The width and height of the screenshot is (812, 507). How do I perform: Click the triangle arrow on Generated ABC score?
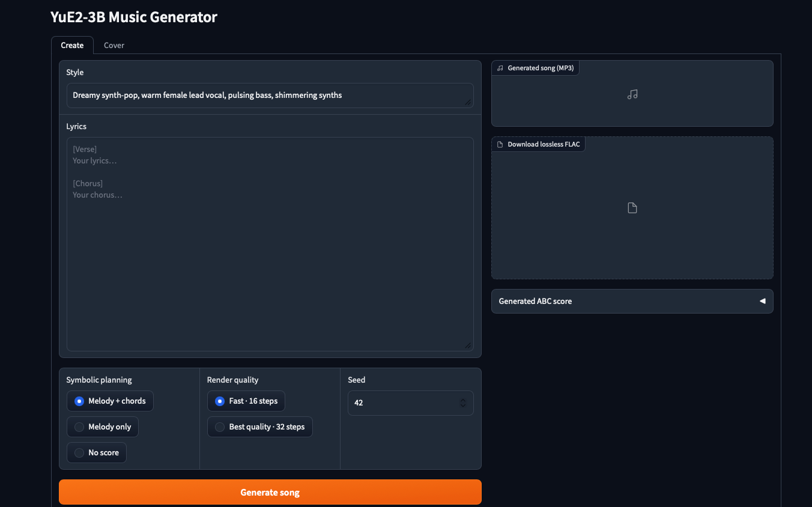tap(763, 302)
